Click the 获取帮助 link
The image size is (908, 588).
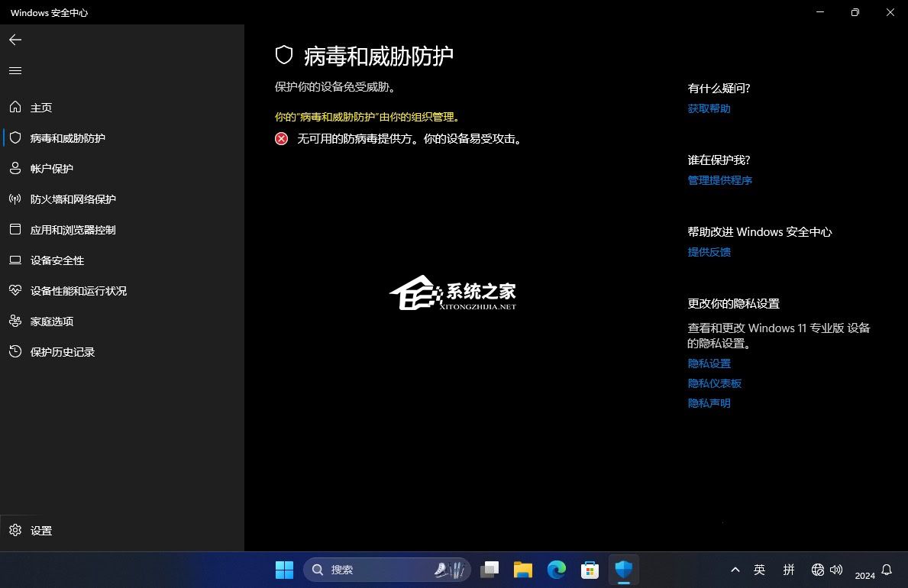click(709, 108)
